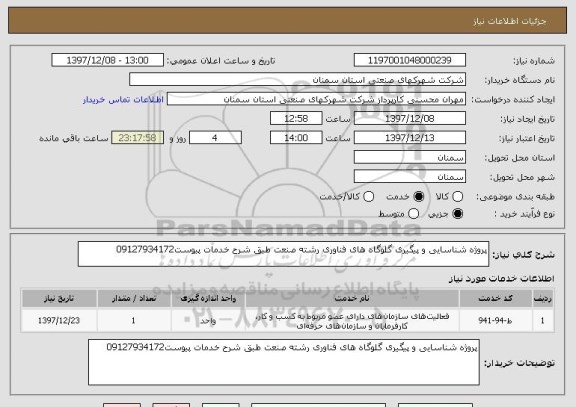Click the واحد unit cell in row 1
The width and height of the screenshot is (576, 407).
pyautogui.click(x=208, y=321)
